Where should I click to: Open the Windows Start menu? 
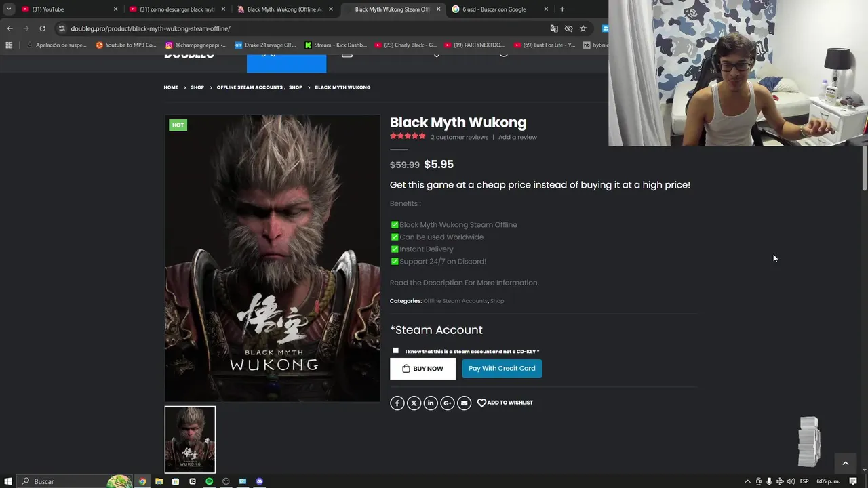8,481
